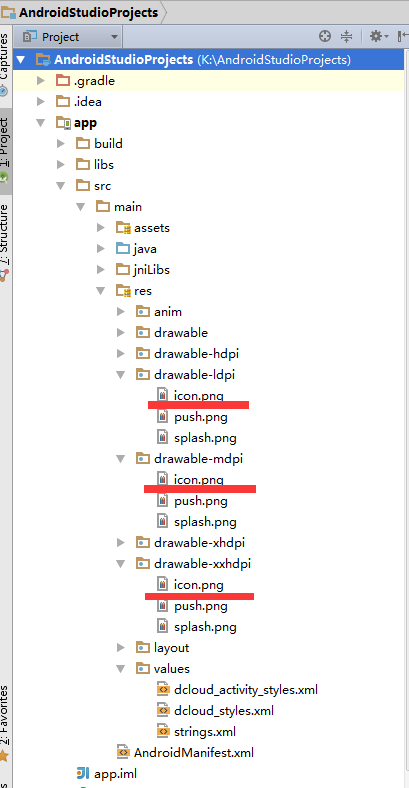The image size is (409, 788).
Task: Select push.png under drawable-xxhdpi
Action: pyautogui.click(x=200, y=606)
